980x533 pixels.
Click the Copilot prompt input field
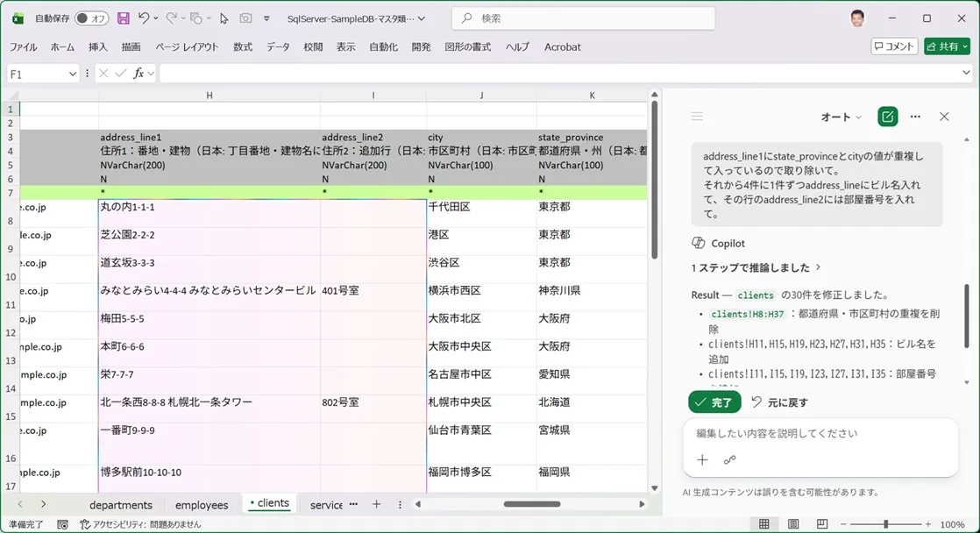coord(820,434)
